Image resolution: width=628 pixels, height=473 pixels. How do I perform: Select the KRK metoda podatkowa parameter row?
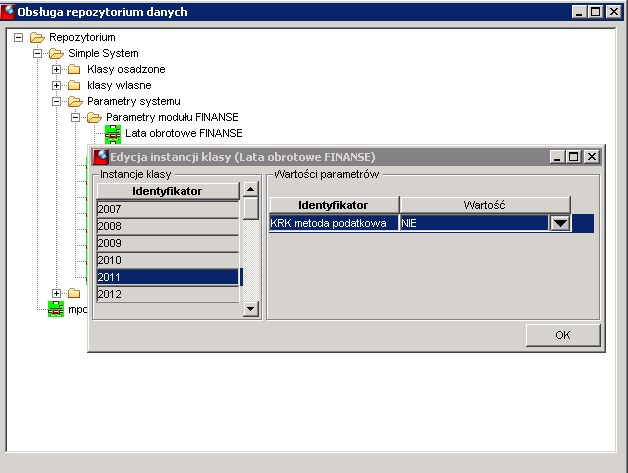pyautogui.click(x=431, y=223)
